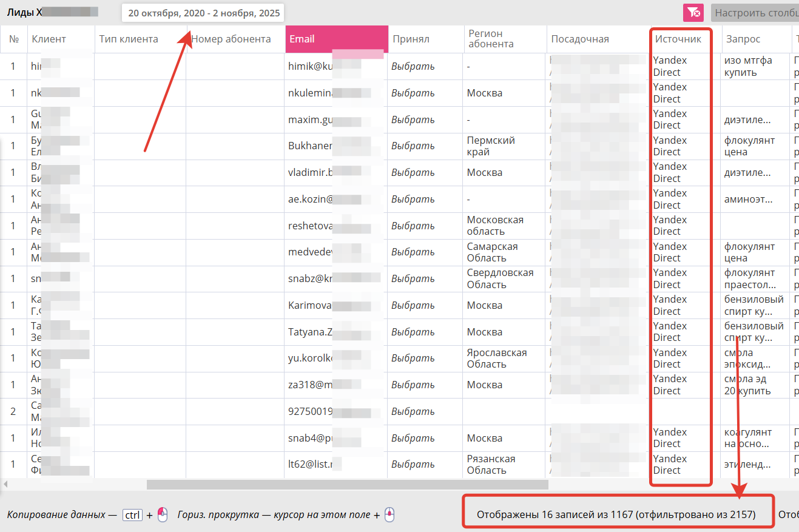Viewport: 799px width, 532px height.
Task: Sort table by Клиент column
Action: pyautogui.click(x=61, y=39)
